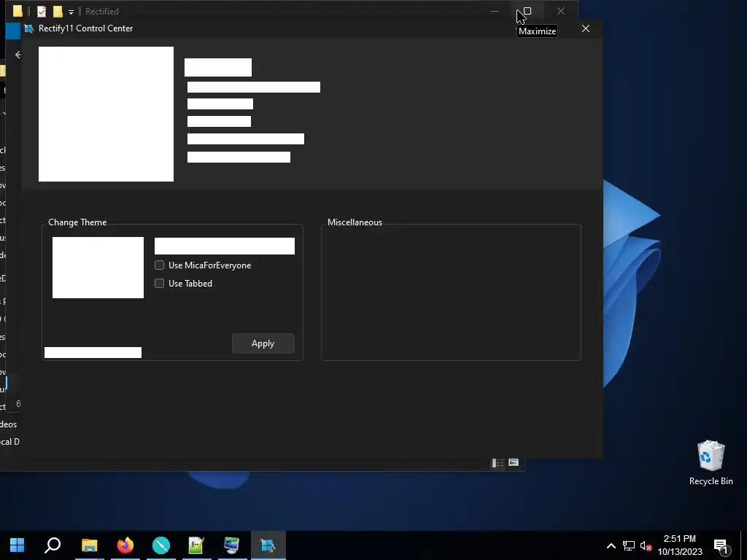Open the Customize Quick Access Toolbar dropdown arrow
Image resolution: width=747 pixels, height=560 pixels.
point(71,12)
